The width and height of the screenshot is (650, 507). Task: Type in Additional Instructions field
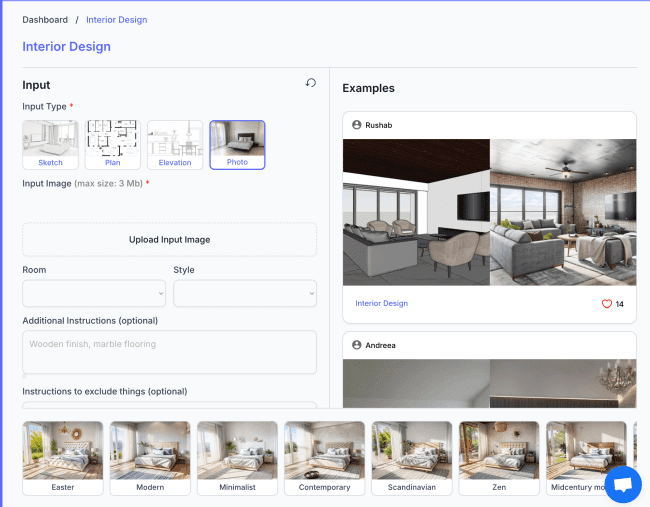click(169, 352)
